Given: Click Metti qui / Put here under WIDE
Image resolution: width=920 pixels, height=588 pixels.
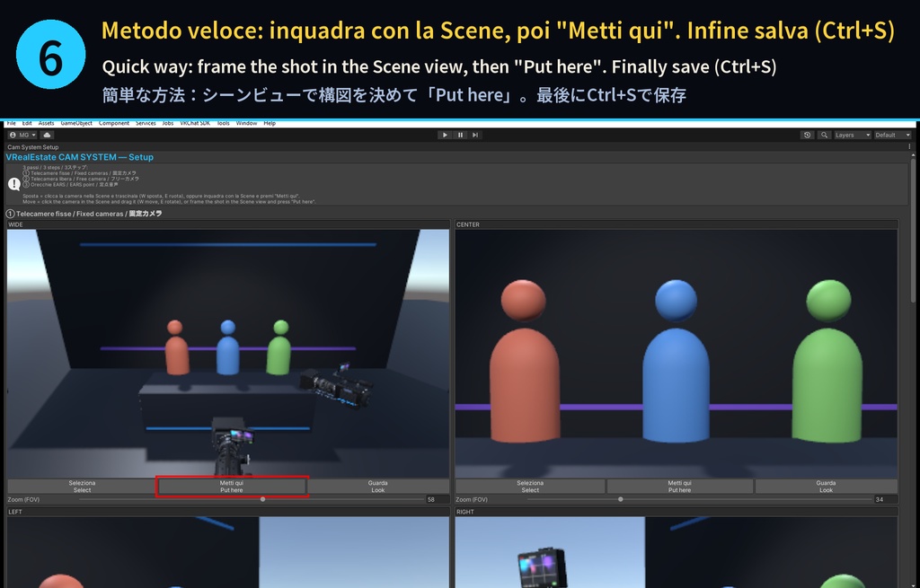Looking at the screenshot, I should pyautogui.click(x=232, y=487).
